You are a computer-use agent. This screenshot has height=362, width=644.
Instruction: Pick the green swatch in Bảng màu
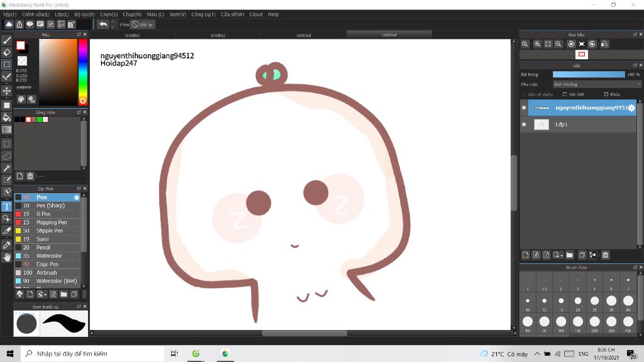40,119
